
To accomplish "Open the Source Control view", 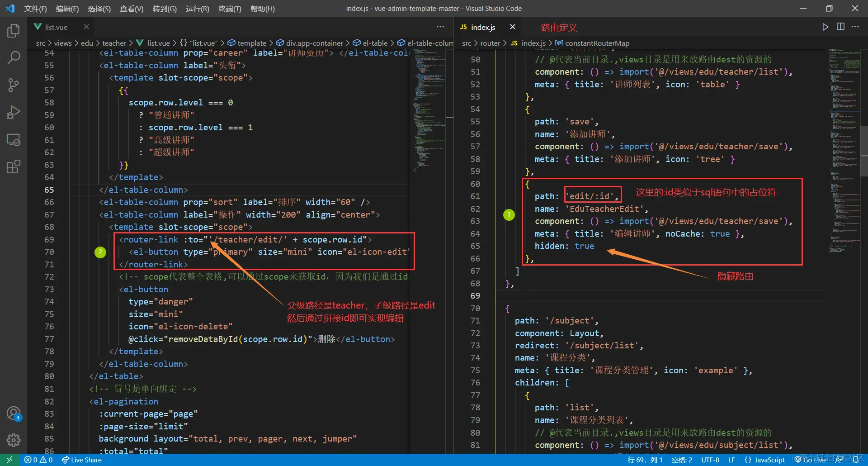I will [x=14, y=85].
